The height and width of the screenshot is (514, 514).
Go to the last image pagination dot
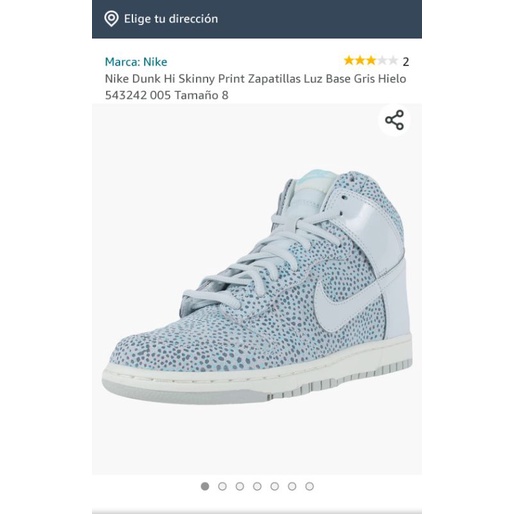tap(309, 486)
